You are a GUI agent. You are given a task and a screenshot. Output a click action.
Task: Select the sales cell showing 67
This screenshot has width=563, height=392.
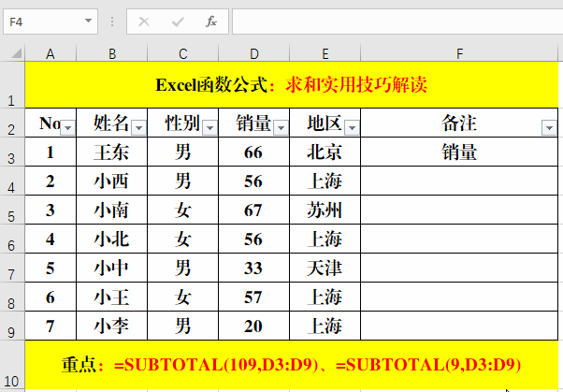pos(253,210)
